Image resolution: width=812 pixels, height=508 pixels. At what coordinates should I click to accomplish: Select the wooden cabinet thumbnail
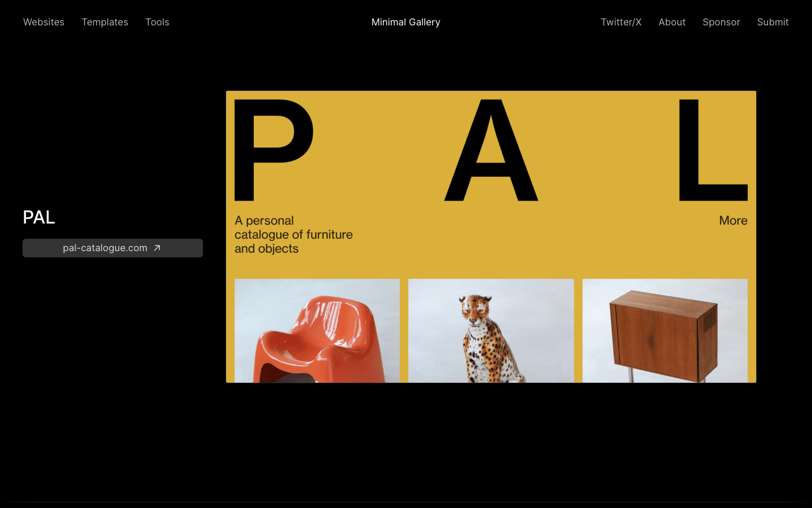click(x=665, y=331)
